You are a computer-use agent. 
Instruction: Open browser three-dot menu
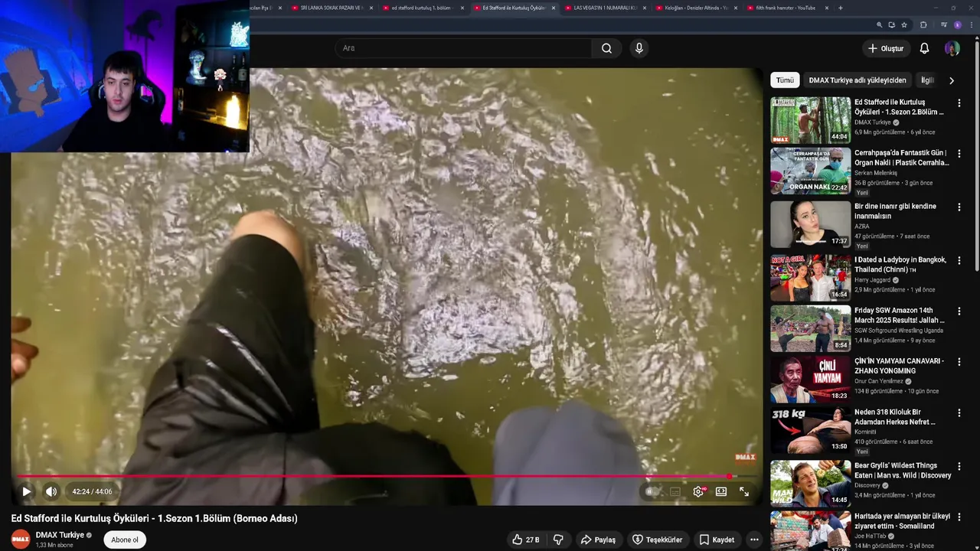point(971,24)
